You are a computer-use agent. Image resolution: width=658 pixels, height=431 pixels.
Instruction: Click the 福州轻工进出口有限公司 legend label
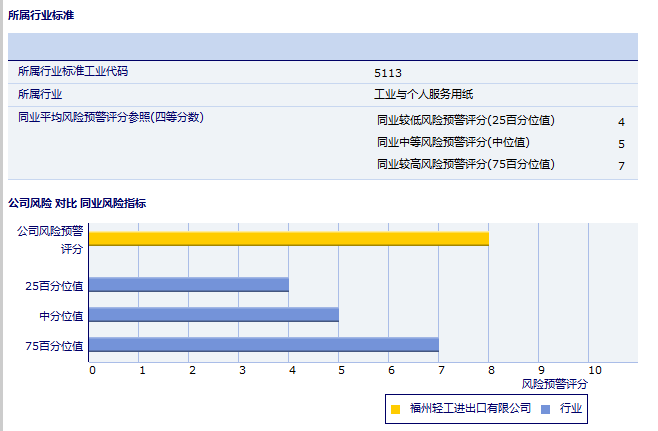[x=470, y=409]
